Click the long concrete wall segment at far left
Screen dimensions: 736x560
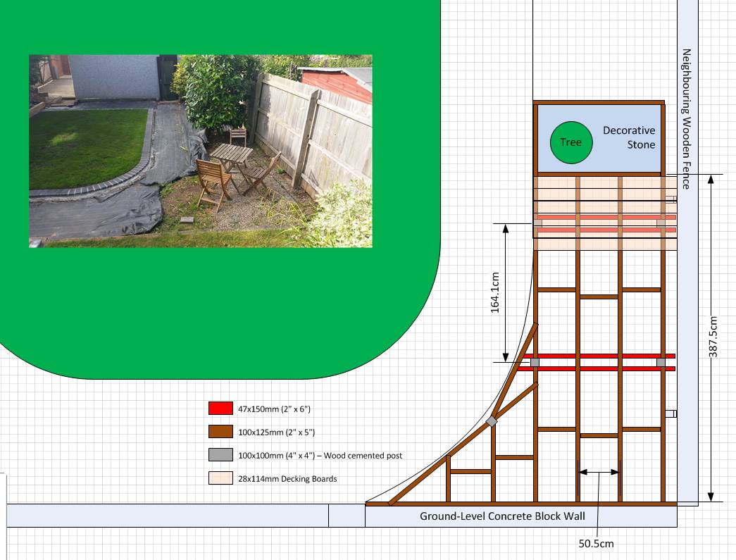[x=167, y=515]
